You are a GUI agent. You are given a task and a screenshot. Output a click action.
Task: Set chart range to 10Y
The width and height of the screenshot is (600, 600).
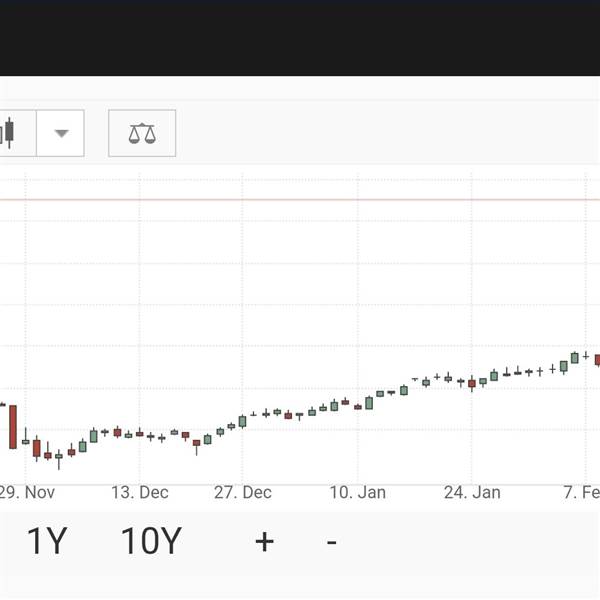pos(151,541)
